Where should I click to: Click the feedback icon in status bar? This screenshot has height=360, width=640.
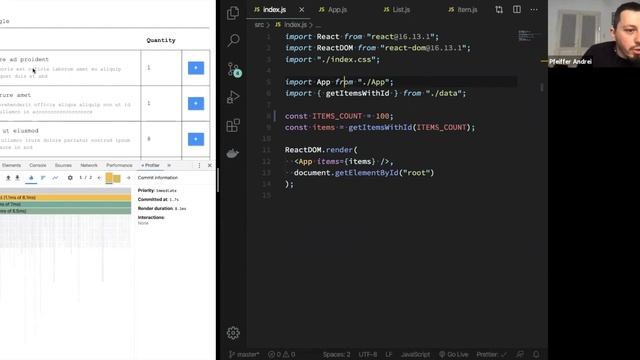tap(520, 354)
